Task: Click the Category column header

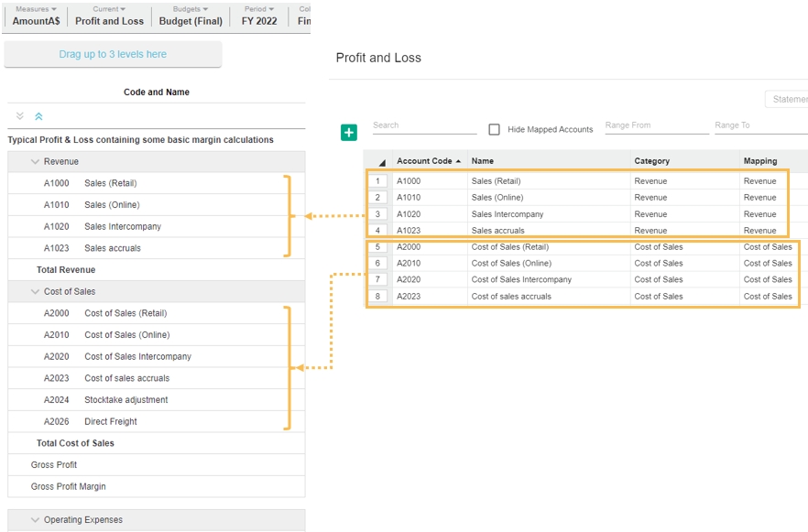Action: click(x=651, y=161)
